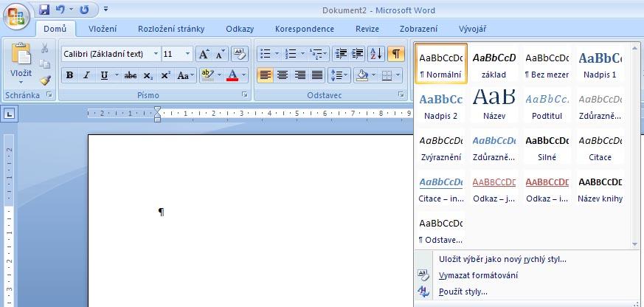Apply the Silné style
The image size is (644, 307).
click(x=547, y=146)
